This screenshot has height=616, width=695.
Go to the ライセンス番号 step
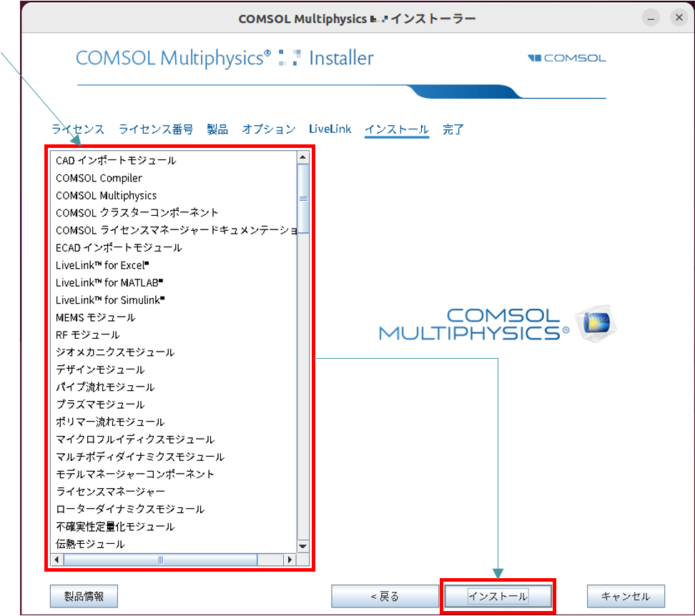point(156,129)
